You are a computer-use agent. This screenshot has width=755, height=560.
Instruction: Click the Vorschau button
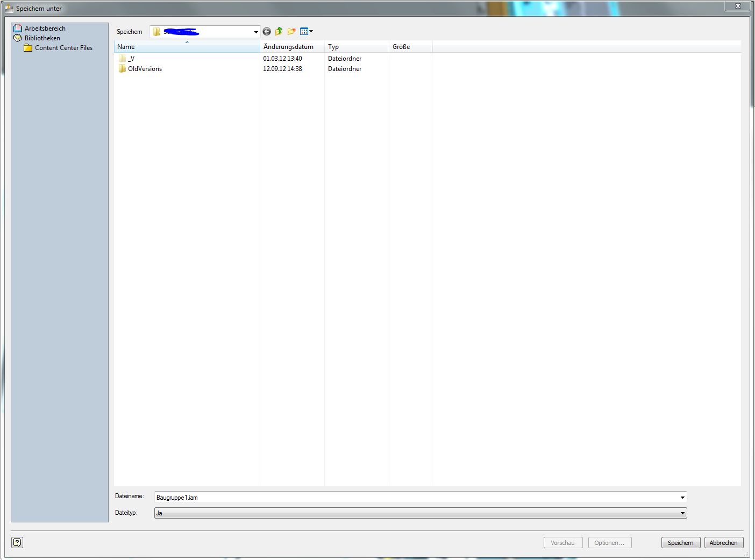point(563,543)
